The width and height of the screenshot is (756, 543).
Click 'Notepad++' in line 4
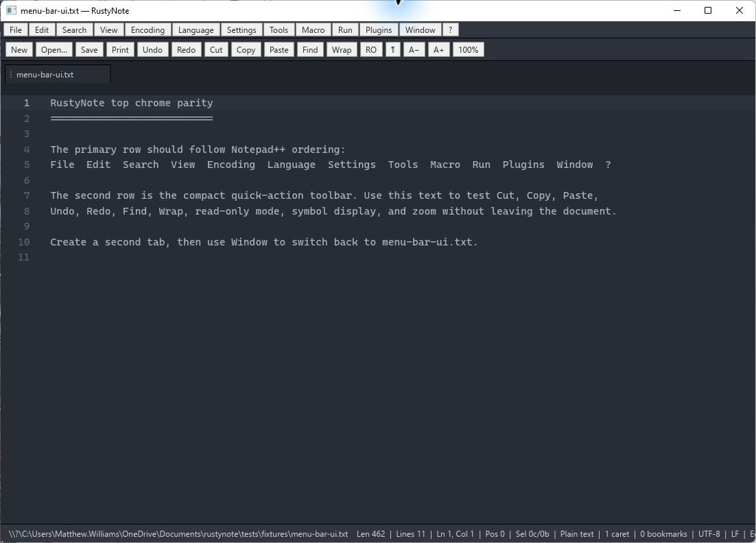click(258, 149)
